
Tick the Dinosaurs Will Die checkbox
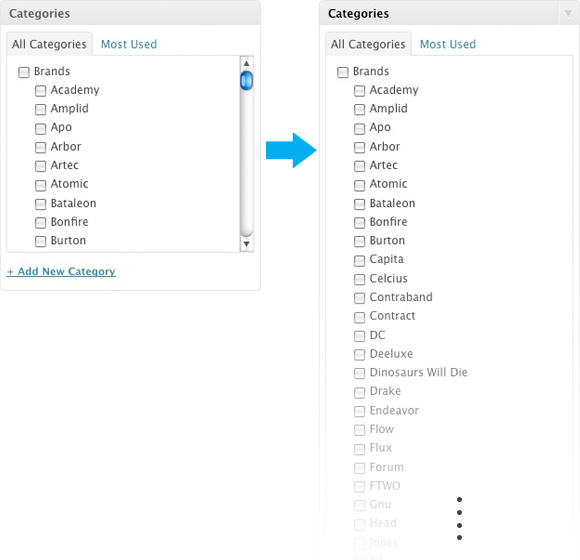point(359,373)
